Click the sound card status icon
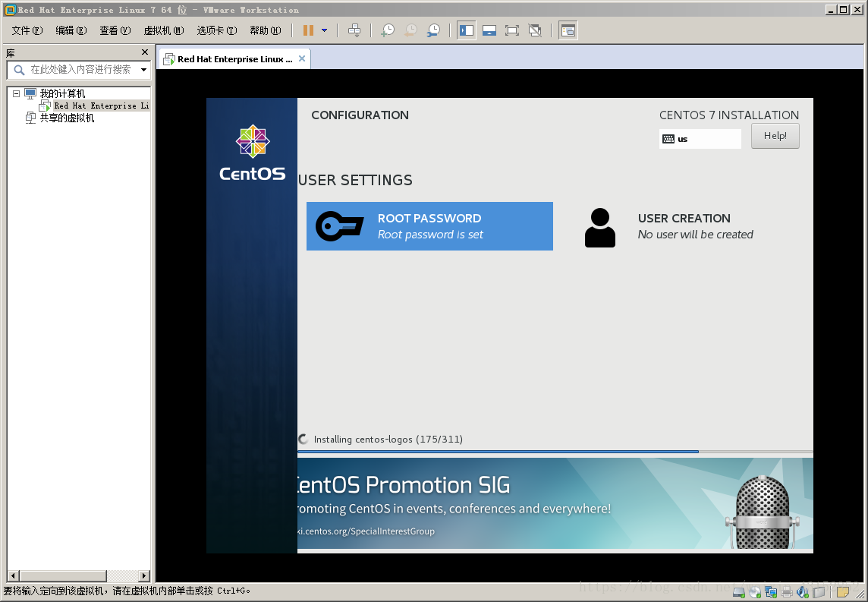This screenshot has height=602, width=868. [x=803, y=593]
